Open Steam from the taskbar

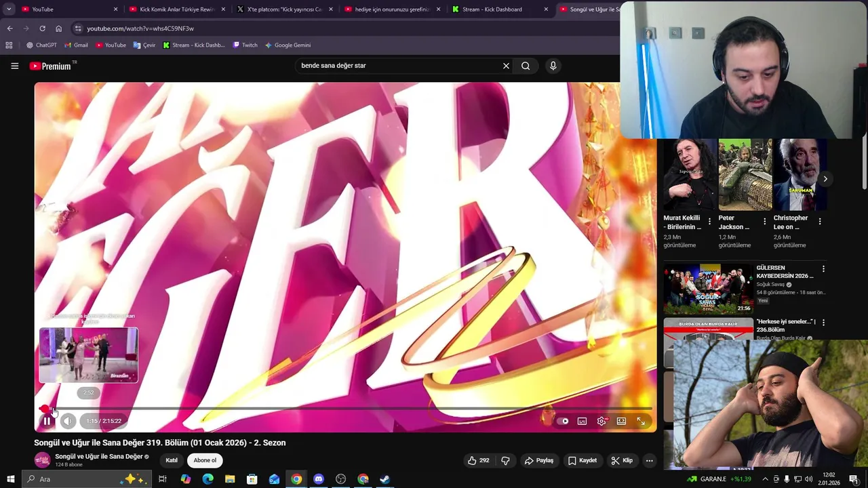[x=384, y=479]
